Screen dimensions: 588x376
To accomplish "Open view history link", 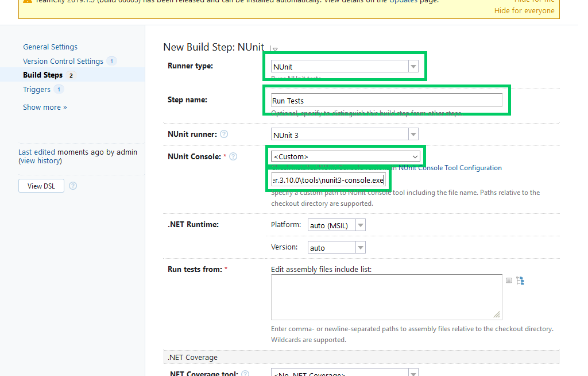I will point(40,161).
